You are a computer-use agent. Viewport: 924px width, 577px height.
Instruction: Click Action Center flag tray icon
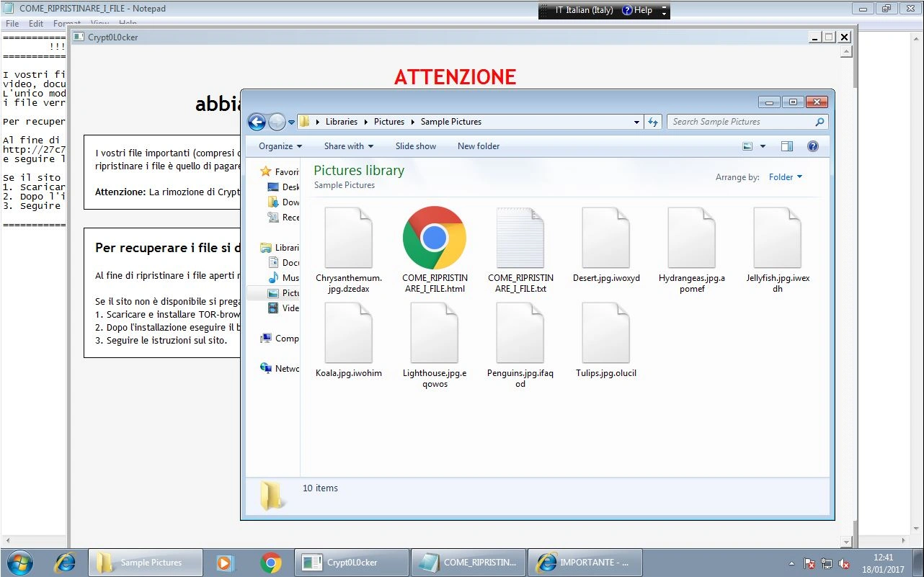(x=809, y=563)
